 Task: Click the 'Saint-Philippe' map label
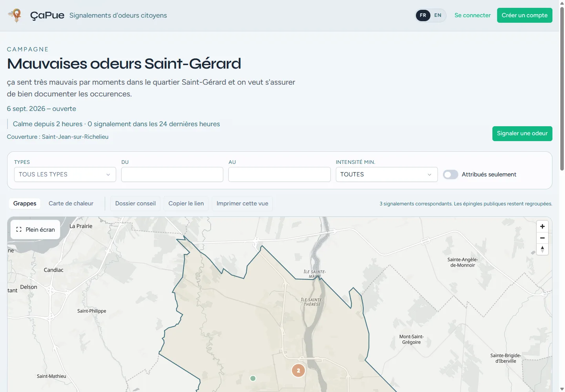(92, 311)
